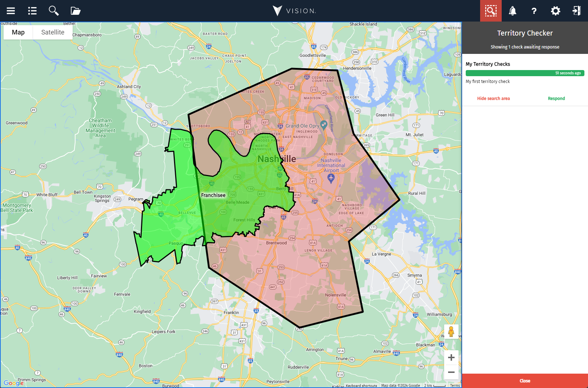Open the list view icon
588x388 pixels.
32,11
